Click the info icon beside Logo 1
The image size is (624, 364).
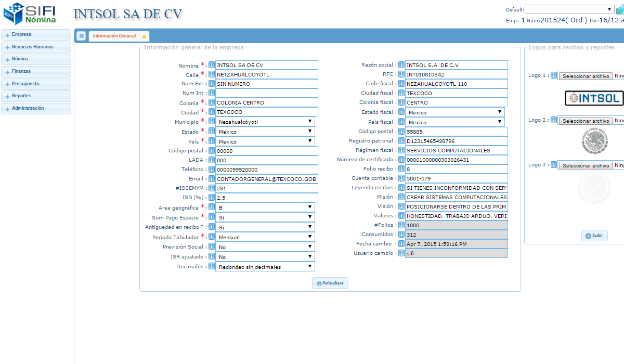[x=554, y=75]
